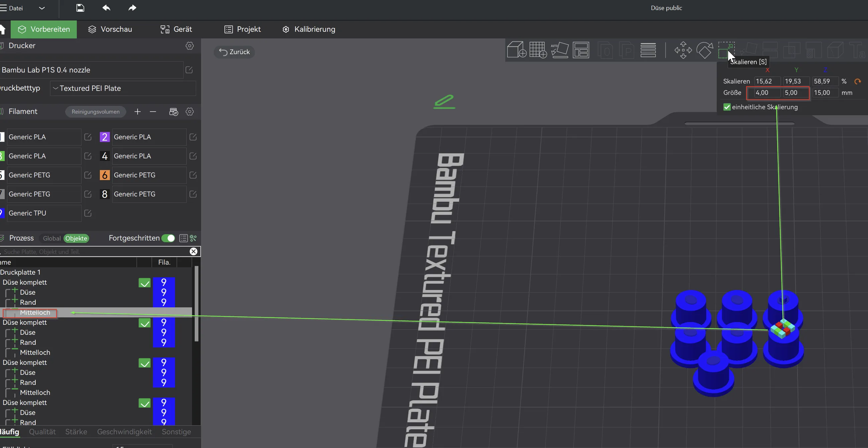Viewport: 868px width, 448px height.
Task: Toggle the Fortgeschritten switch
Action: coord(168,238)
